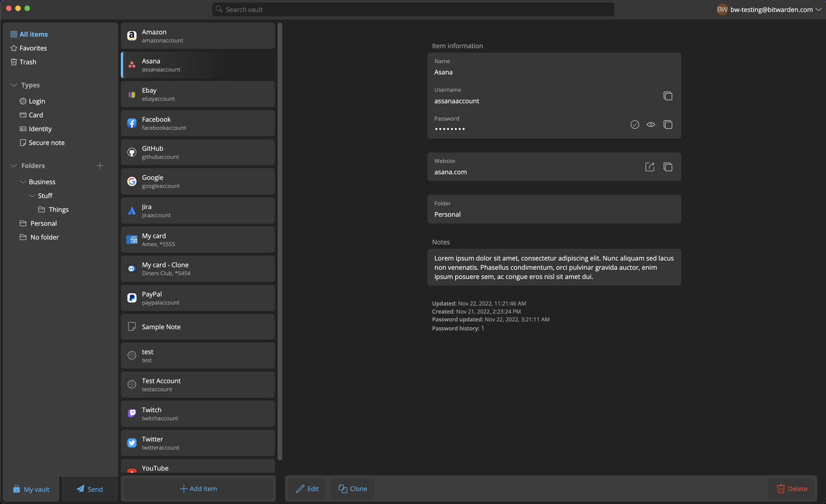826x504 pixels.
Task: Switch to the Send tab
Action: (x=89, y=489)
